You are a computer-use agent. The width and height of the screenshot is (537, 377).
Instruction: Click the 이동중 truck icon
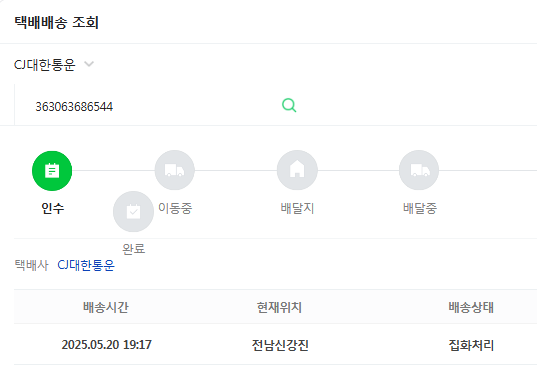[175, 170]
